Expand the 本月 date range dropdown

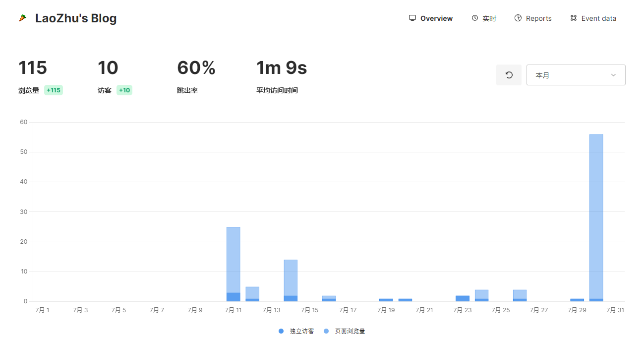tap(576, 75)
